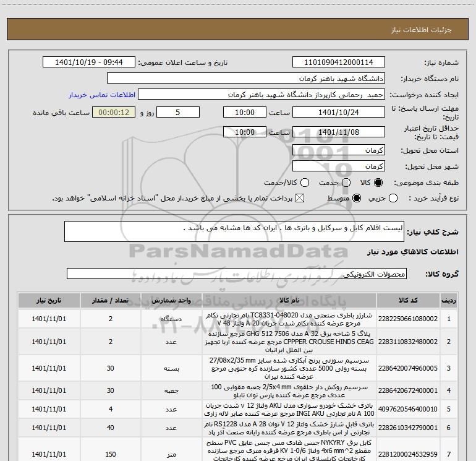Image resolution: width=476 pixels, height=461 pixels.
Task: Click the requester field 'حمید رحمانی کارپرداز'
Action: (261, 95)
